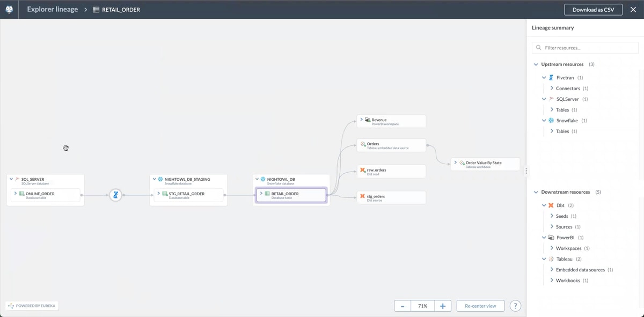The image size is (644, 317).
Task: Click the Tableau icon in downstream resources
Action: (551, 259)
